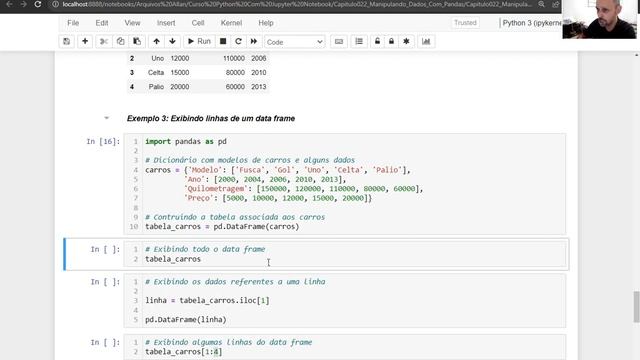This screenshot has height=360, width=640.
Task: Click the bar chart icon
Action: (x=426, y=42)
